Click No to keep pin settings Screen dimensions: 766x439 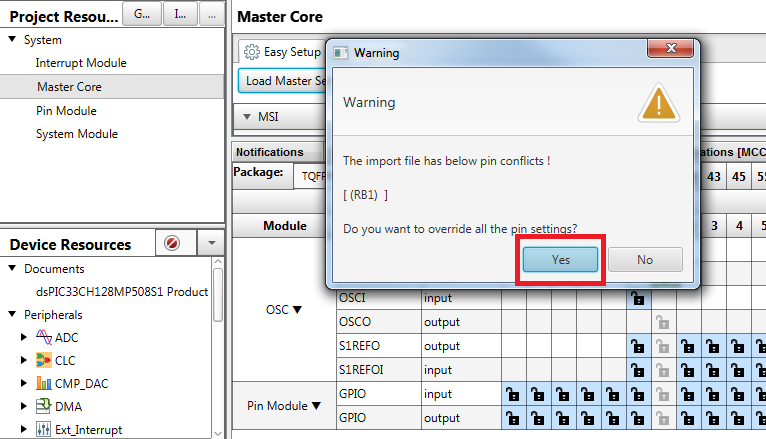coord(645,259)
